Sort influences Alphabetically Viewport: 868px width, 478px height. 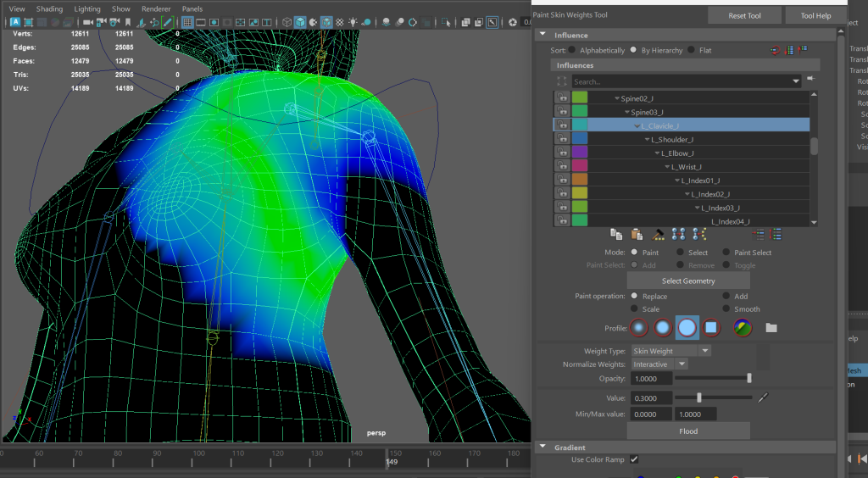click(572, 50)
